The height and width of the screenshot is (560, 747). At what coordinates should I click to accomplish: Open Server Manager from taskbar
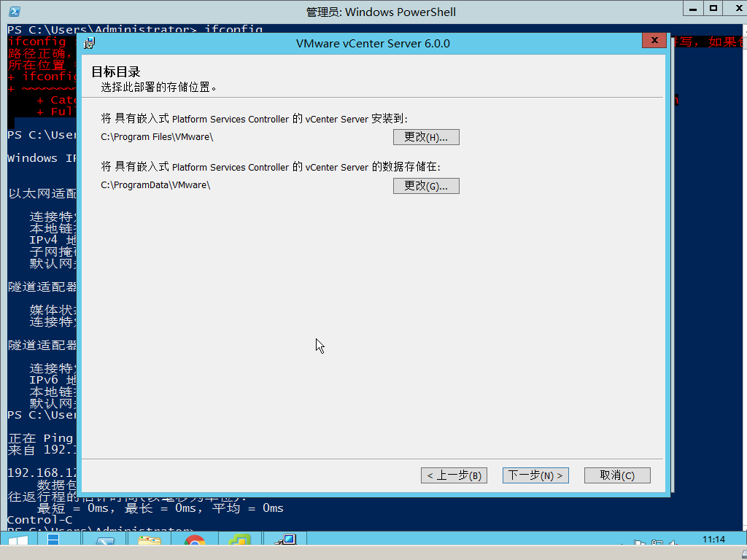point(53,540)
